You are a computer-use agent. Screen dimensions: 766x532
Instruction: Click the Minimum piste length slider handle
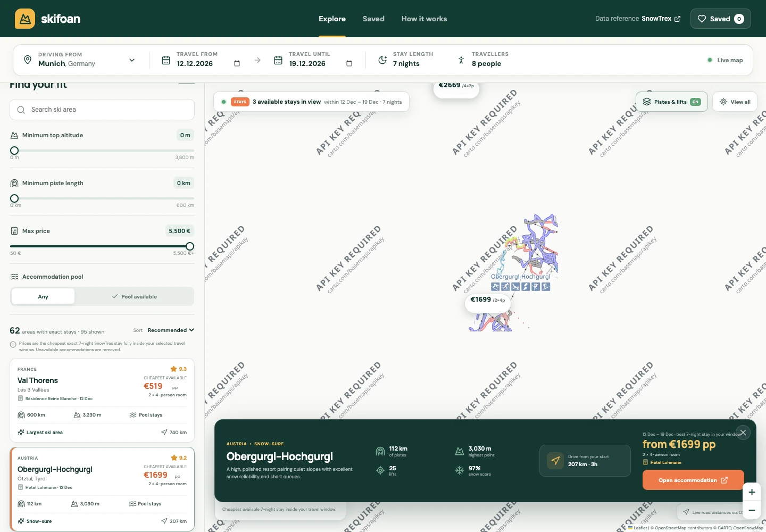coord(14,198)
